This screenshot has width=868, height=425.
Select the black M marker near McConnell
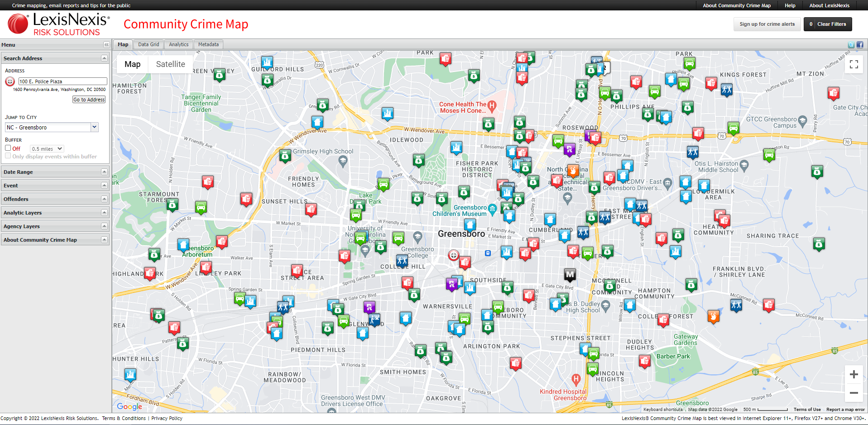click(x=570, y=274)
